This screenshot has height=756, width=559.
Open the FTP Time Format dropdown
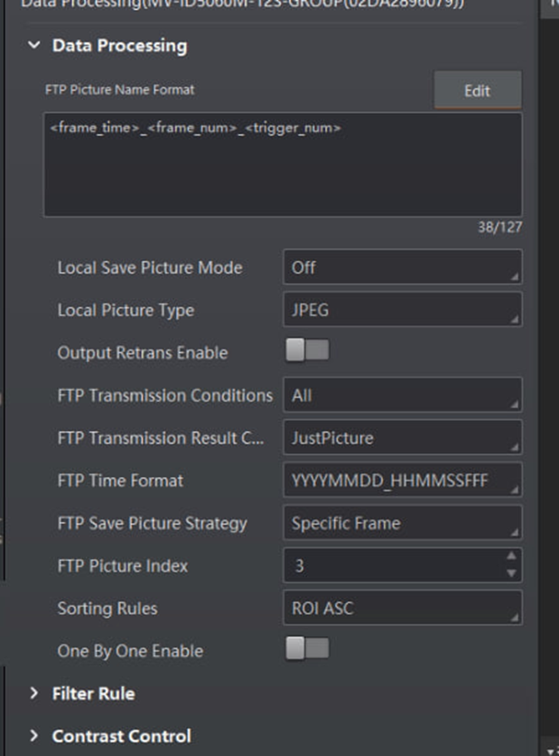[x=402, y=481]
